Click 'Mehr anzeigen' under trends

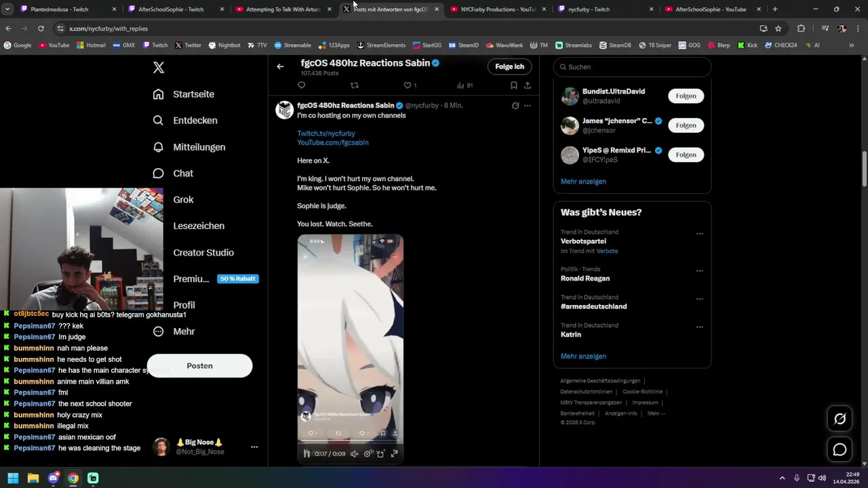[x=583, y=357]
